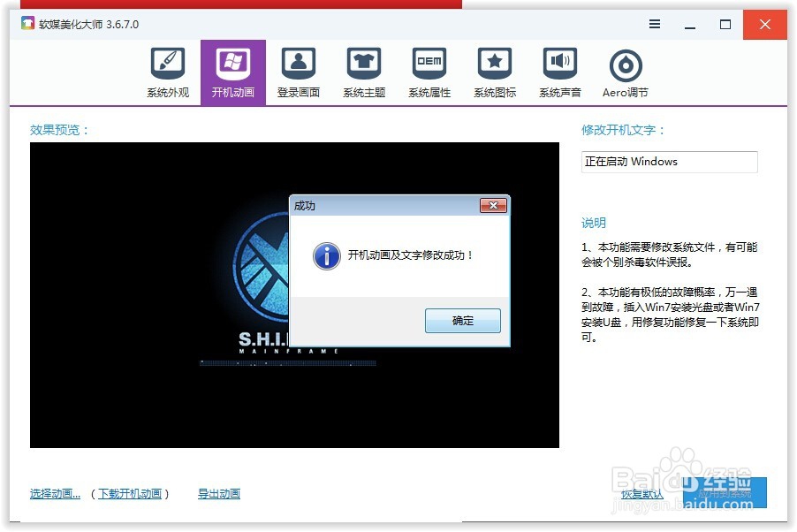Click the 效果预览 label

[59, 130]
